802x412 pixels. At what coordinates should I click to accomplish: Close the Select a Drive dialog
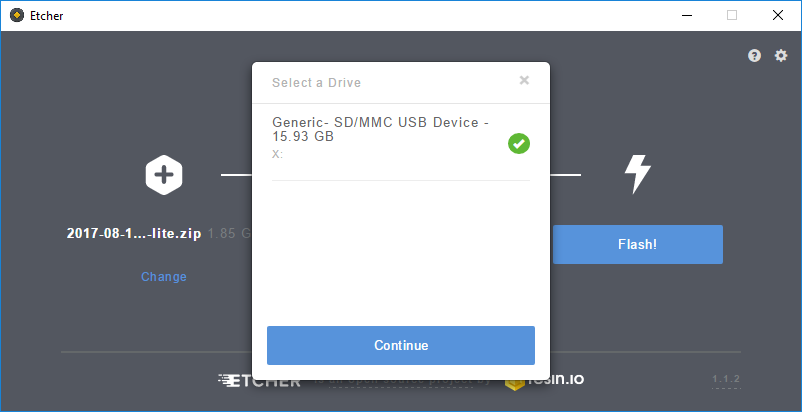pos(524,81)
